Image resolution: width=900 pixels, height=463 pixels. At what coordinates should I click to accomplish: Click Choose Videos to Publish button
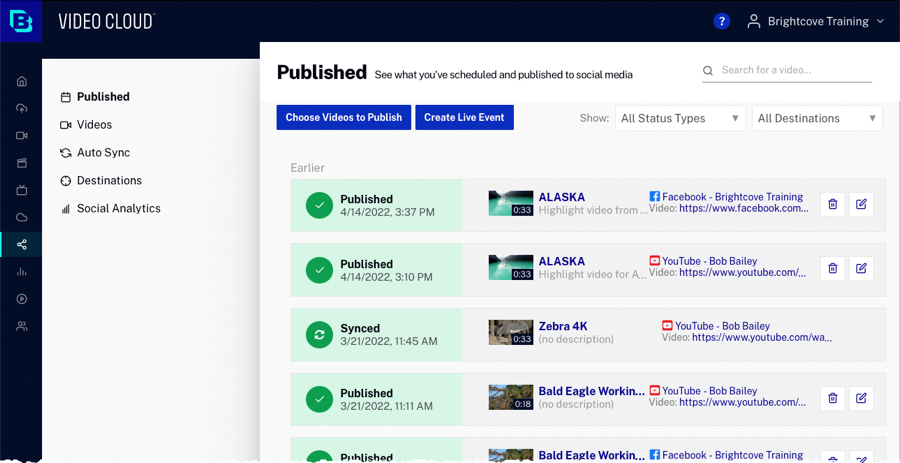click(343, 117)
